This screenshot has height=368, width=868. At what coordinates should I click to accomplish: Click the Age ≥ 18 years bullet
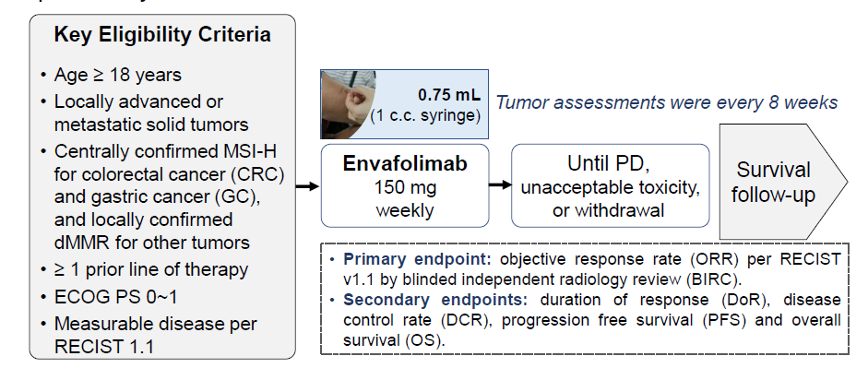click(x=117, y=75)
